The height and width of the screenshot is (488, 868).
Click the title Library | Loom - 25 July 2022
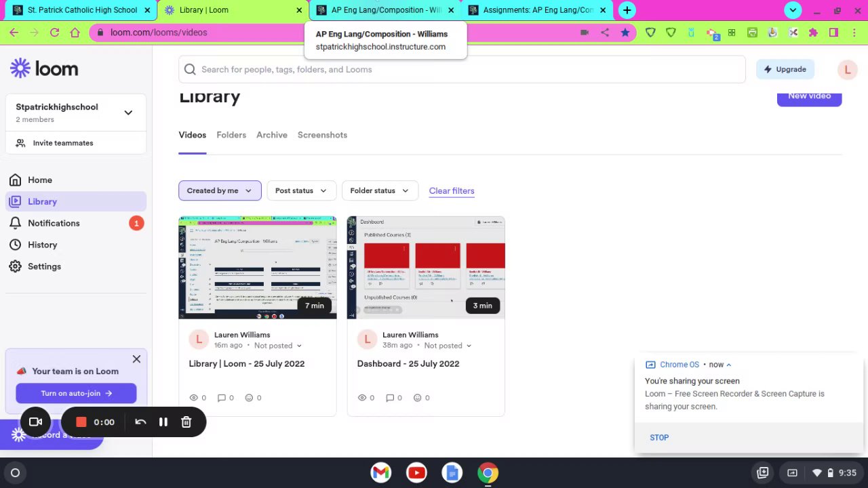point(247,364)
